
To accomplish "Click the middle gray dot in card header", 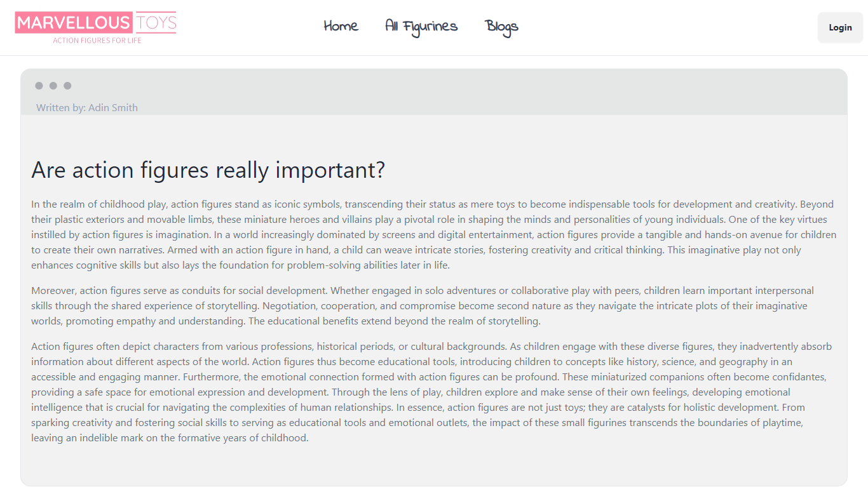I will click(x=53, y=86).
